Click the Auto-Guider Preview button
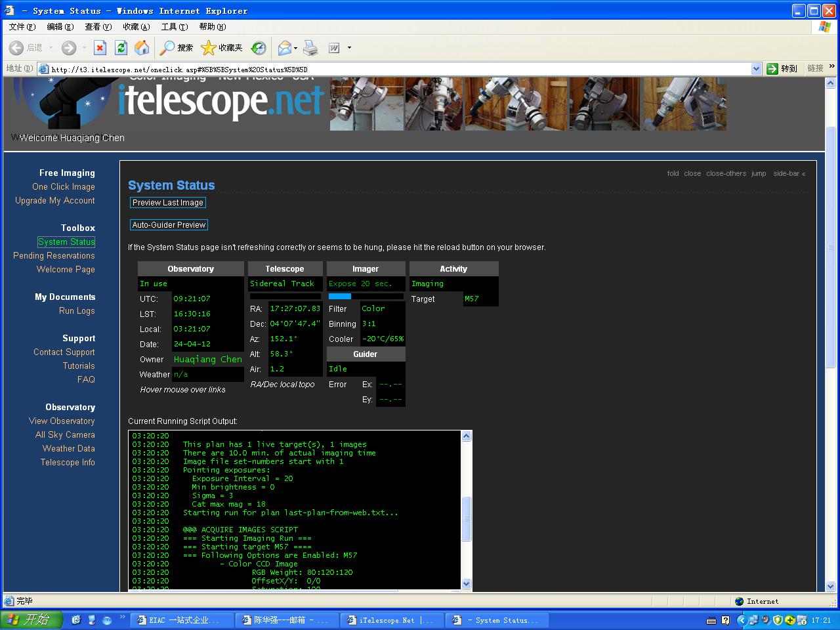The width and height of the screenshot is (840, 630). (169, 225)
